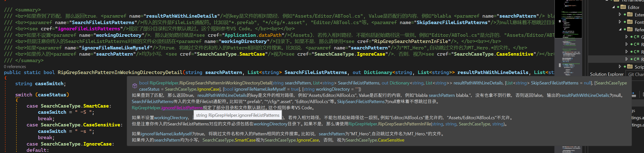Collapse the Refer… folder node
The height and width of the screenshot is (153, 644).
click(620, 29)
